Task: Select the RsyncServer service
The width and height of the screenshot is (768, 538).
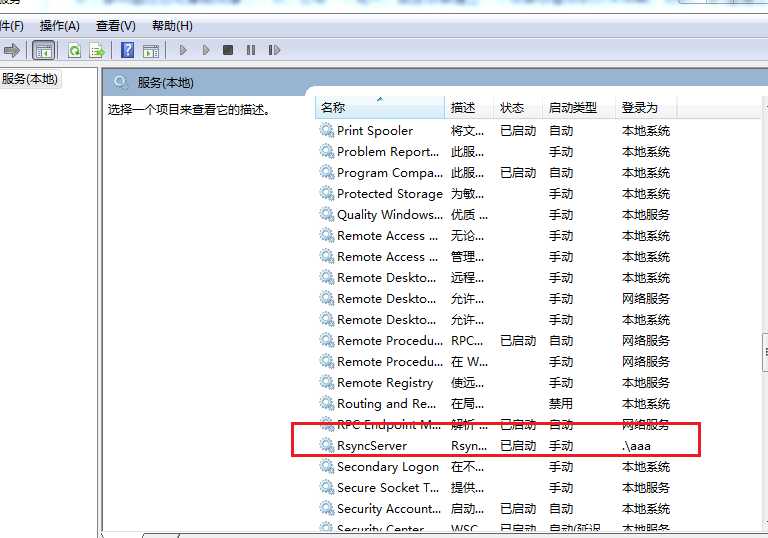Action: click(495, 446)
